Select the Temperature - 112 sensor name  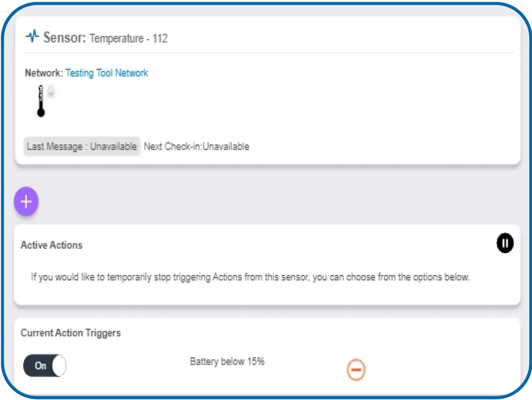coord(128,39)
